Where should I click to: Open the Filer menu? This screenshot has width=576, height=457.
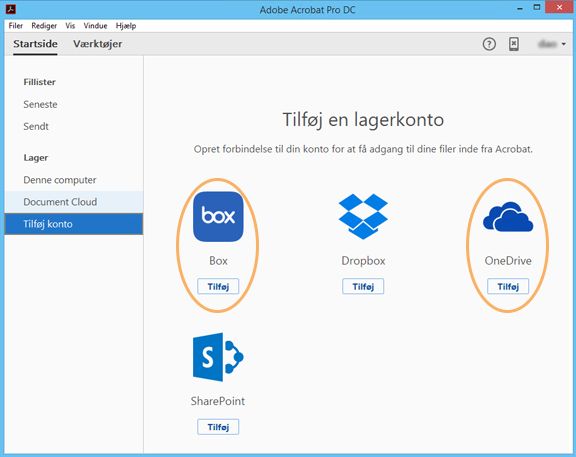click(15, 26)
